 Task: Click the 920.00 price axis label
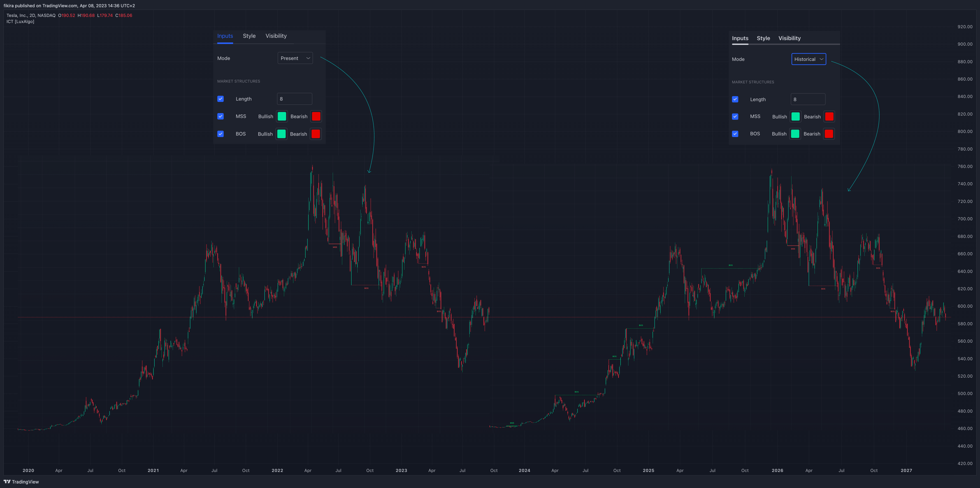965,27
